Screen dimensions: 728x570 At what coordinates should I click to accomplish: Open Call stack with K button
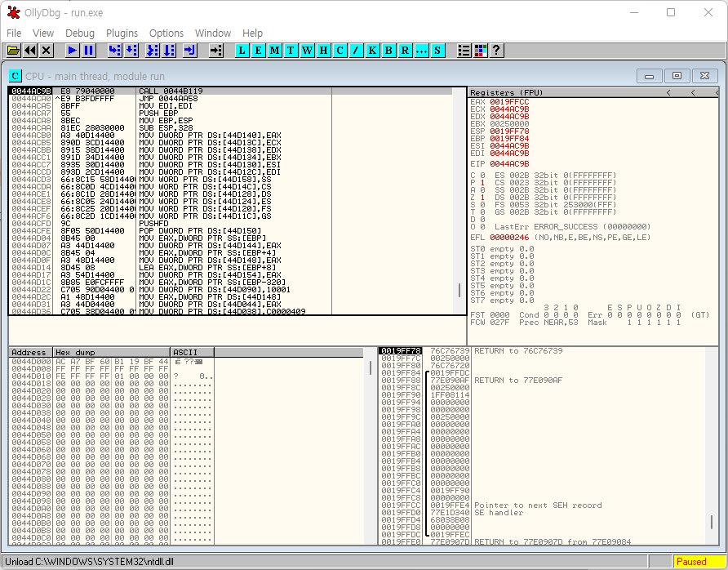372,50
